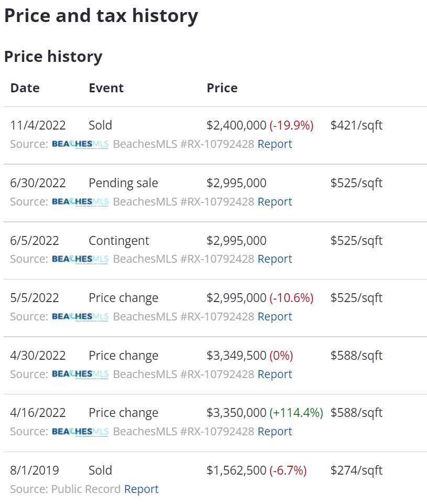Image resolution: width=427 pixels, height=504 pixels.
Task: Select the Event column header
Action: click(x=106, y=88)
